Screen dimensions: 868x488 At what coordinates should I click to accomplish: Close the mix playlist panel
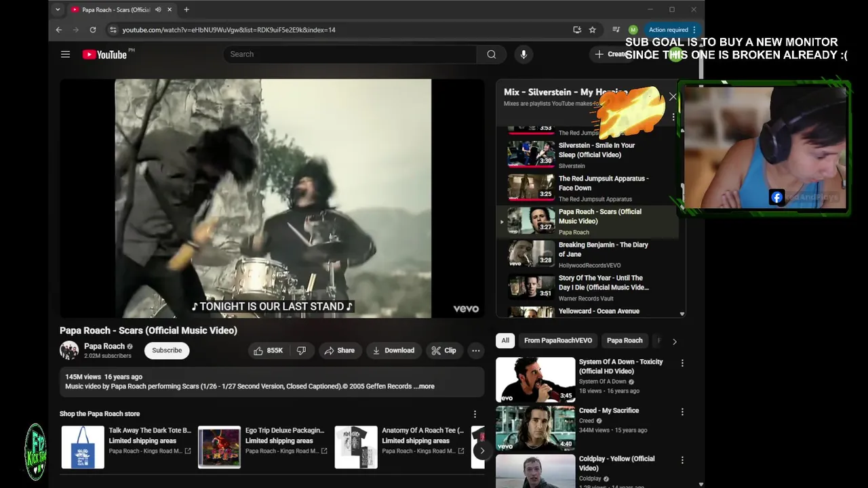(x=673, y=97)
